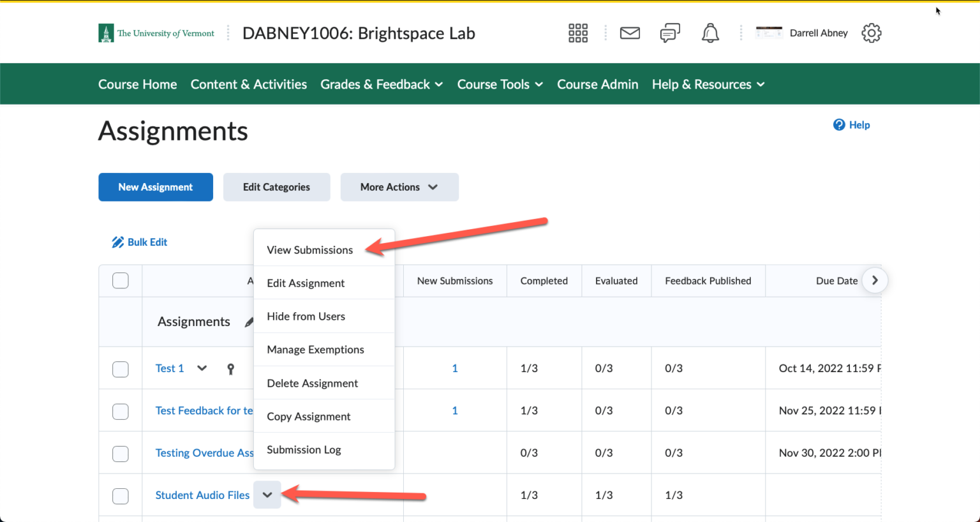Open the More Actions dropdown

[399, 187]
